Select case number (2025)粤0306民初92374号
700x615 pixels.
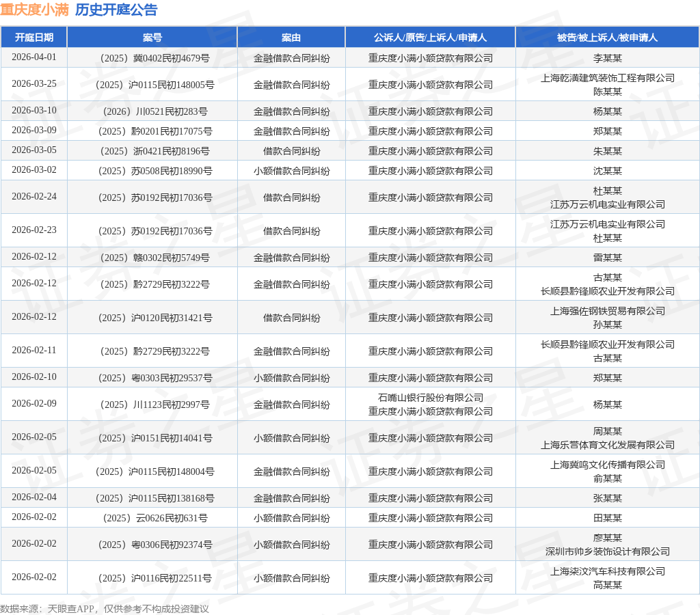point(152,545)
